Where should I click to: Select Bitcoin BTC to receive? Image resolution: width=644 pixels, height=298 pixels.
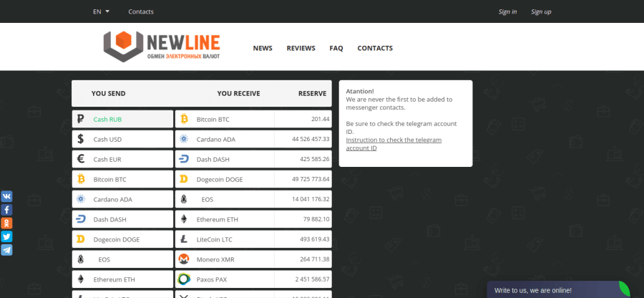pos(253,119)
